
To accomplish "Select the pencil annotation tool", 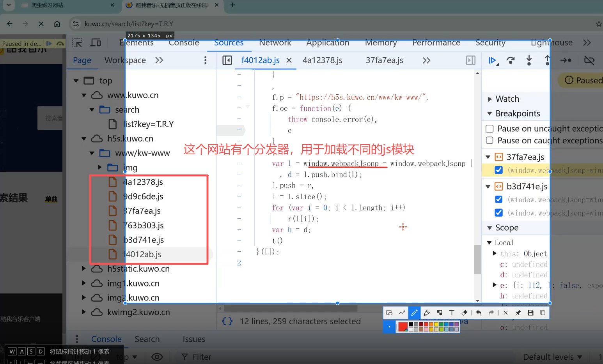I will tap(414, 313).
